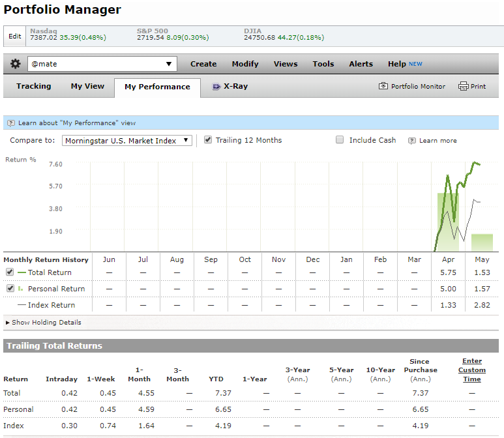Screen dimensions: 504x438
Task: Click the Apr Index Return value 1.33
Action: click(448, 305)
